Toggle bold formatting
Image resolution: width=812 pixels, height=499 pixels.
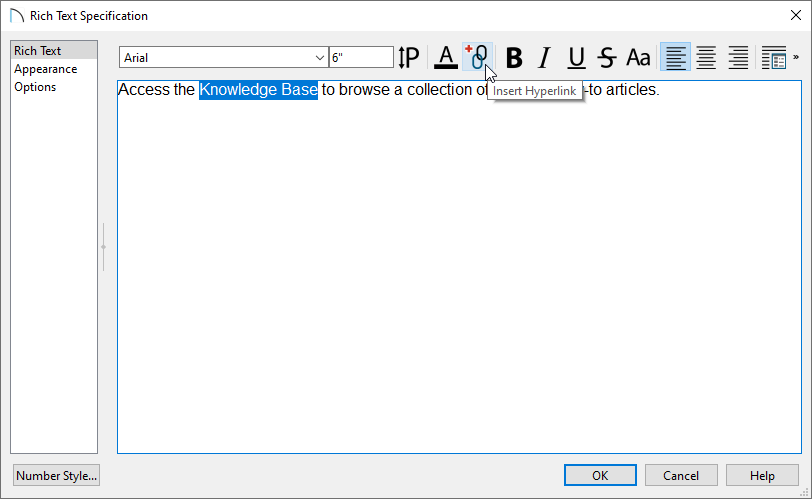(514, 57)
